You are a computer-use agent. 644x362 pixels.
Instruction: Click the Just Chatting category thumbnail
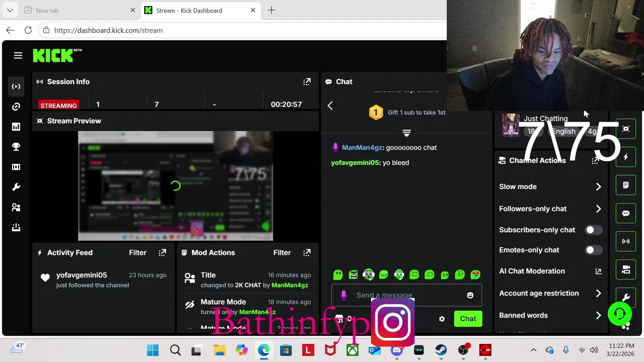tap(511, 125)
